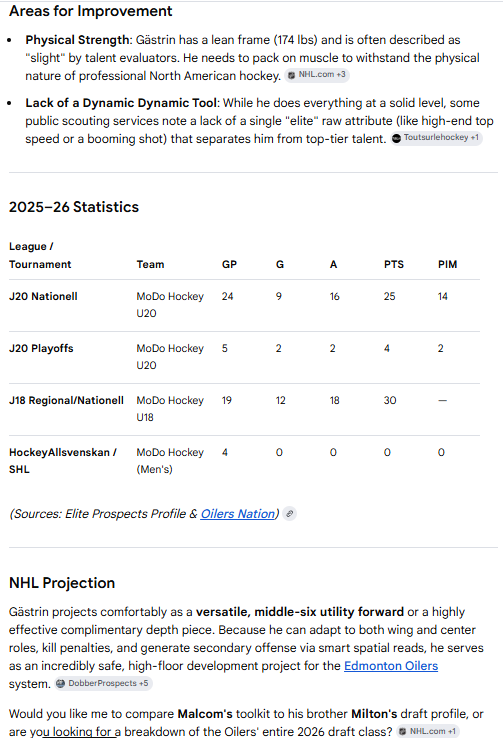The height and width of the screenshot is (738, 503).
Task: Open the NHL.com +3 source chip
Action: click(317, 75)
